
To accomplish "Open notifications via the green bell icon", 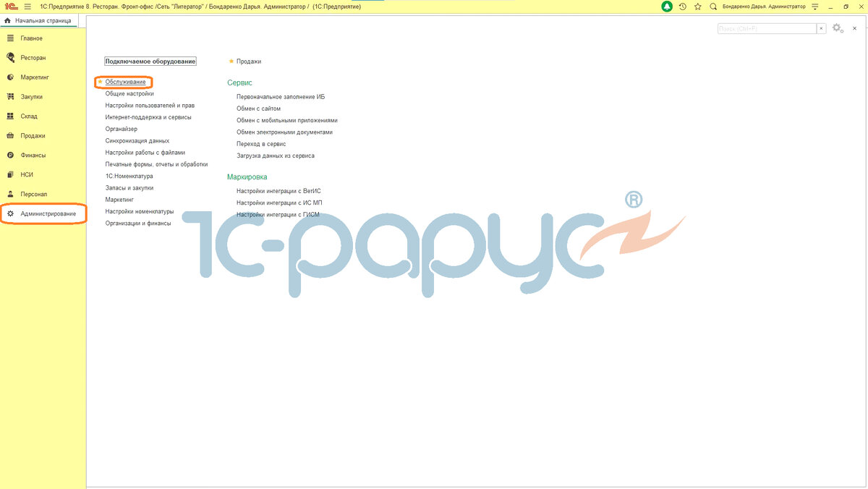I will [x=667, y=7].
